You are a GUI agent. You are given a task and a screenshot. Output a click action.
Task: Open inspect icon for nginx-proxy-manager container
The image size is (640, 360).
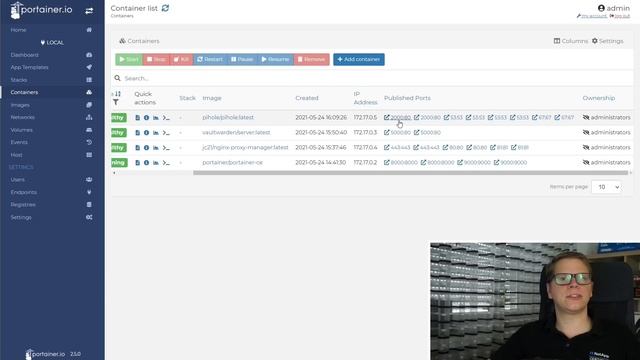click(x=147, y=148)
